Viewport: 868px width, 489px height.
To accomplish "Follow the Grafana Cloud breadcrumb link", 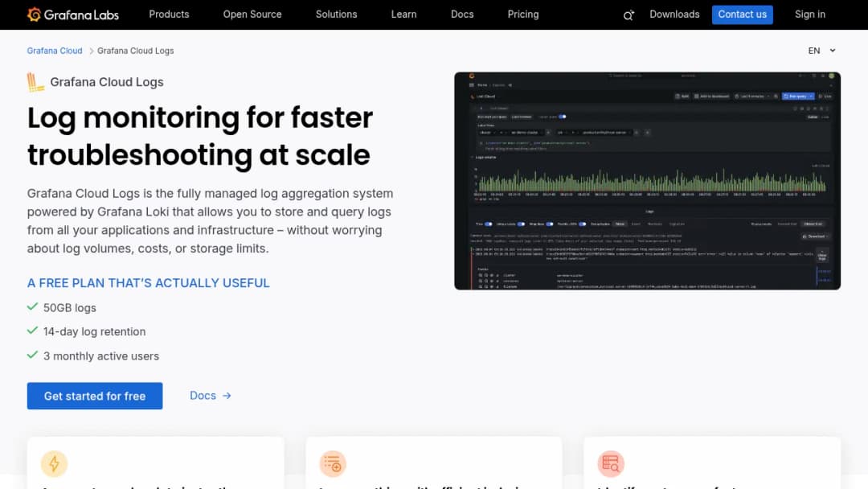I will point(55,51).
